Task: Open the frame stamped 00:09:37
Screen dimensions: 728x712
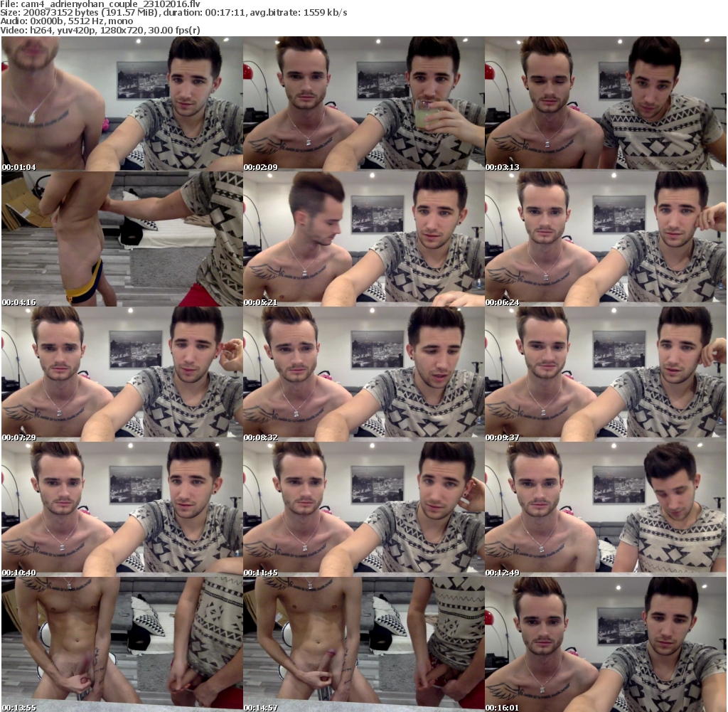Action: [606, 374]
